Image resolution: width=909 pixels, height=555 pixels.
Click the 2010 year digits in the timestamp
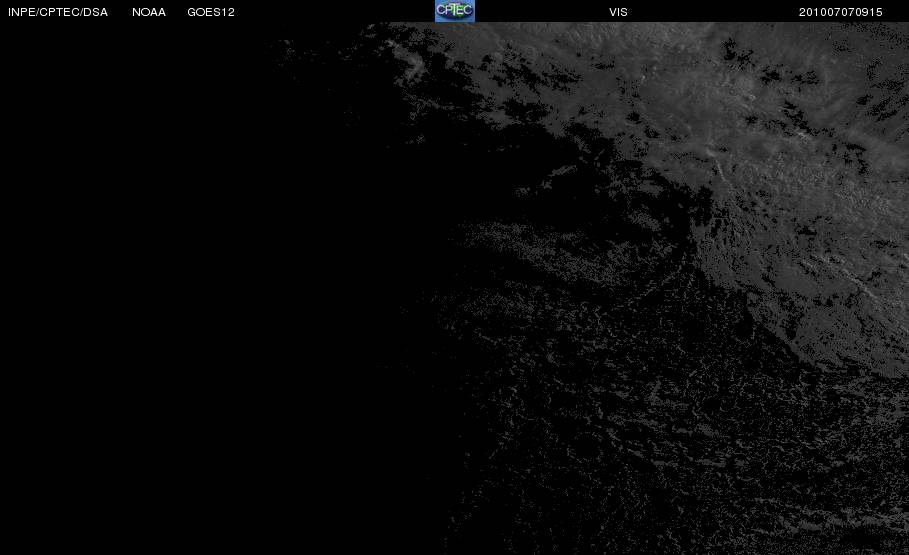[x=812, y=12]
